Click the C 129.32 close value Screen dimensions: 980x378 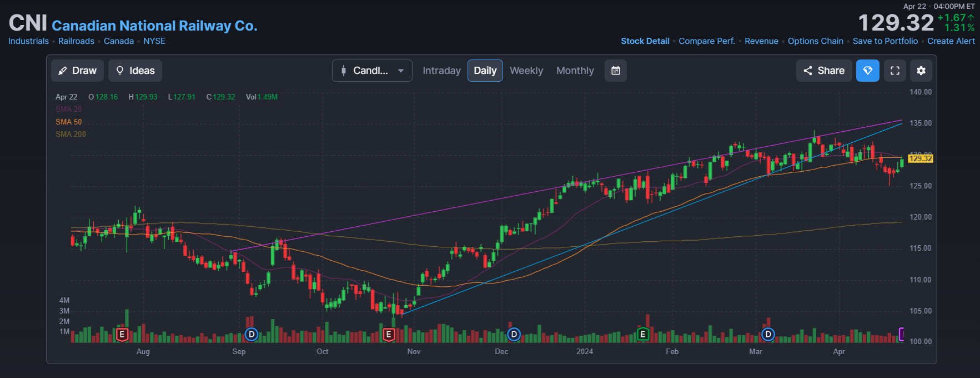[220, 97]
